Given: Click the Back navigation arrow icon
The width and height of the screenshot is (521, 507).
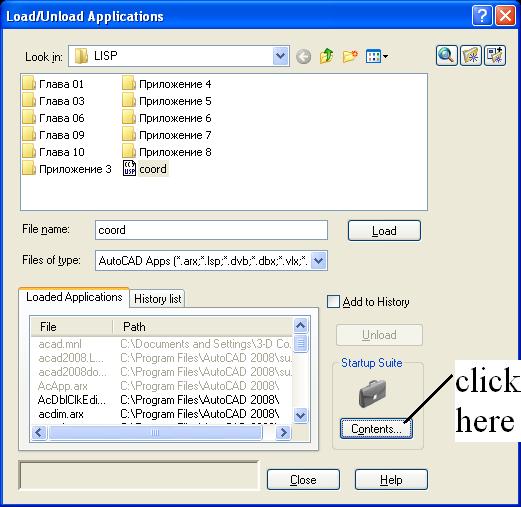Looking at the screenshot, I should tap(303, 56).
